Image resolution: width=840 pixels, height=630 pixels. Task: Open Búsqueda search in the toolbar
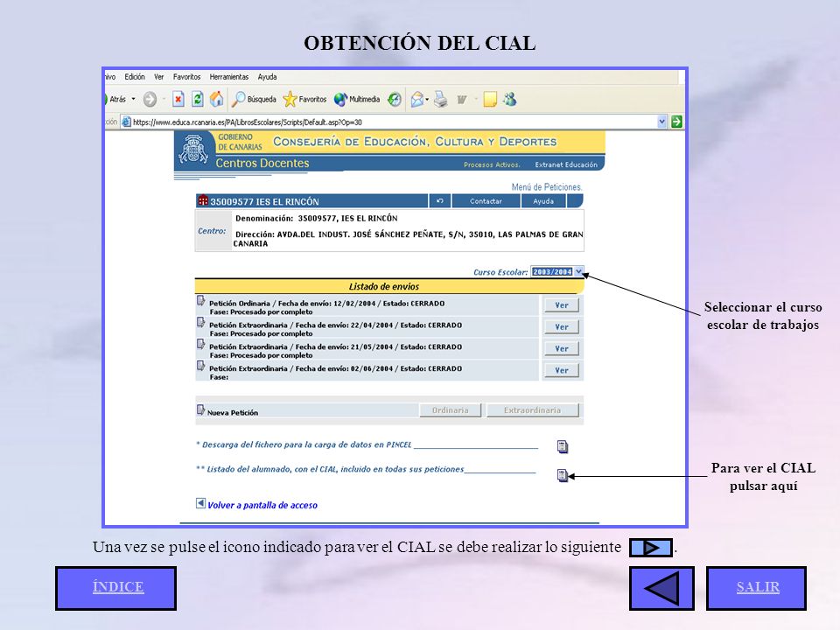point(254,99)
